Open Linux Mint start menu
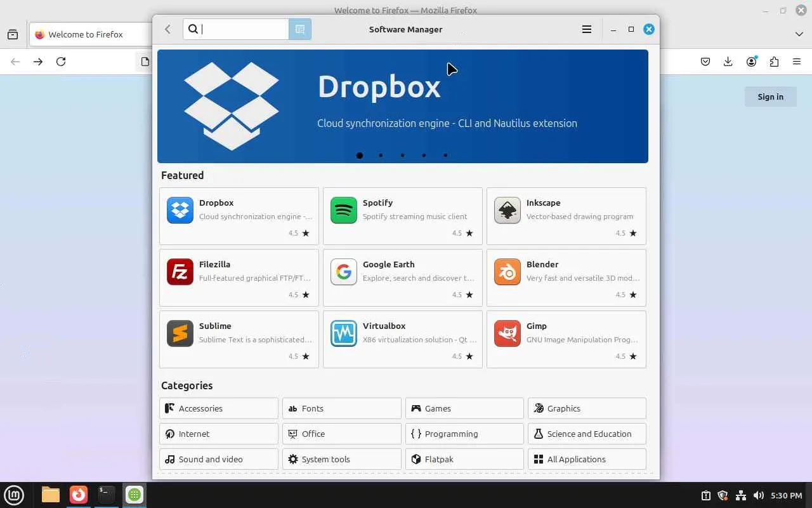Viewport: 812px width, 508px height. 14,495
